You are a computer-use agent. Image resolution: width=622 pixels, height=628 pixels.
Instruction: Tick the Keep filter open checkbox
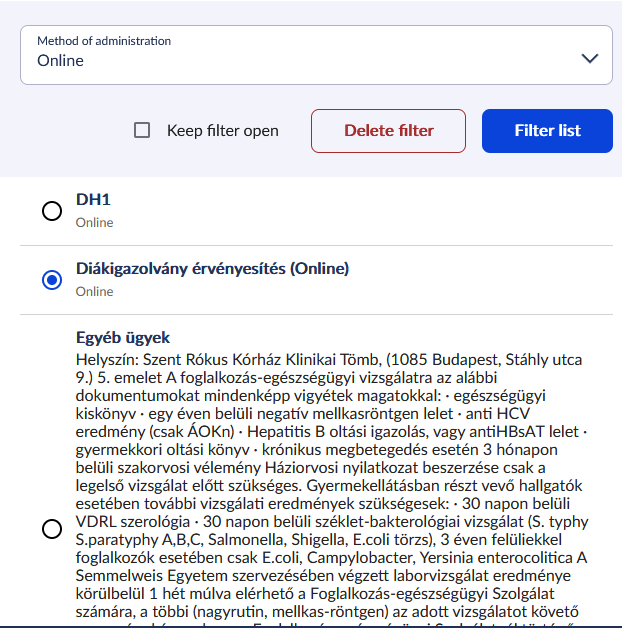pos(142,131)
